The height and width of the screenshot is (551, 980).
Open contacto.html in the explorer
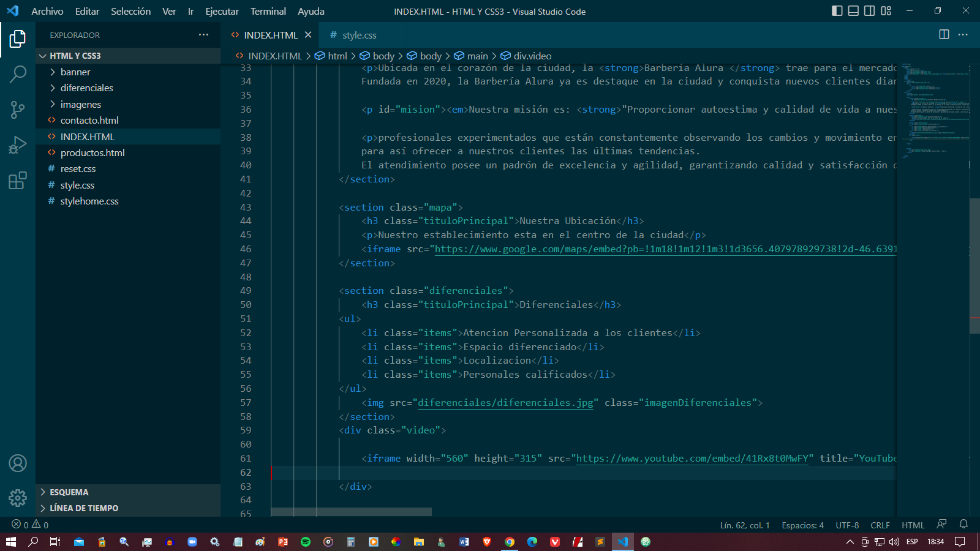[128, 120]
